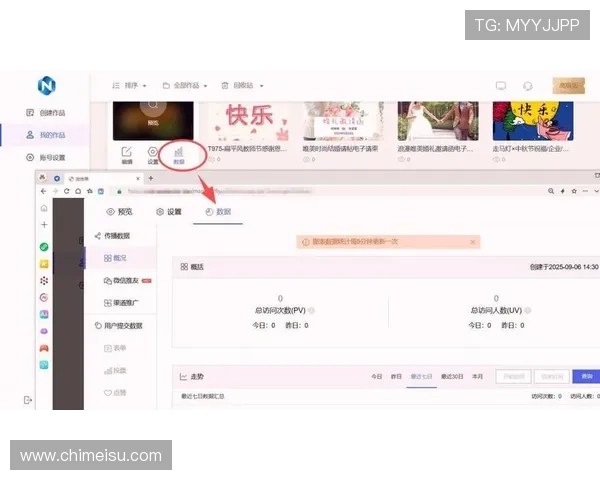The image size is (600, 480).
Task: Open the 全部作品 folder dropdown
Action: click(x=185, y=86)
